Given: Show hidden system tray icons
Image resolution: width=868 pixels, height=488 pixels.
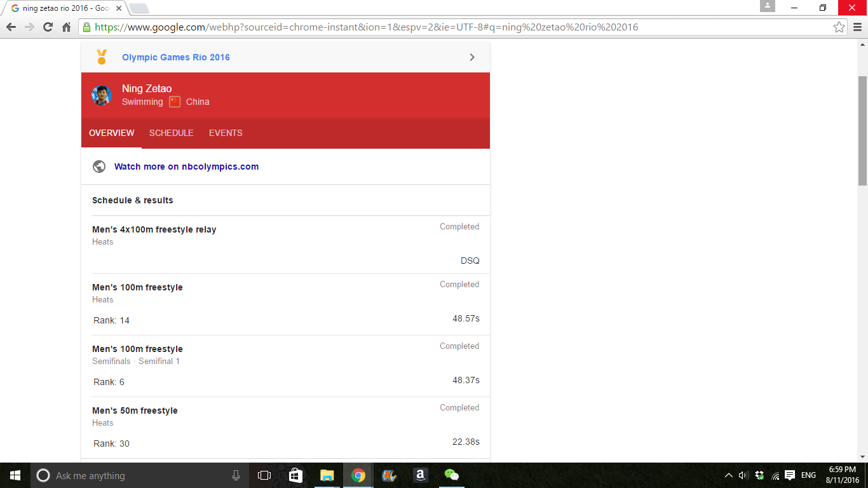Looking at the screenshot, I should 728,475.
